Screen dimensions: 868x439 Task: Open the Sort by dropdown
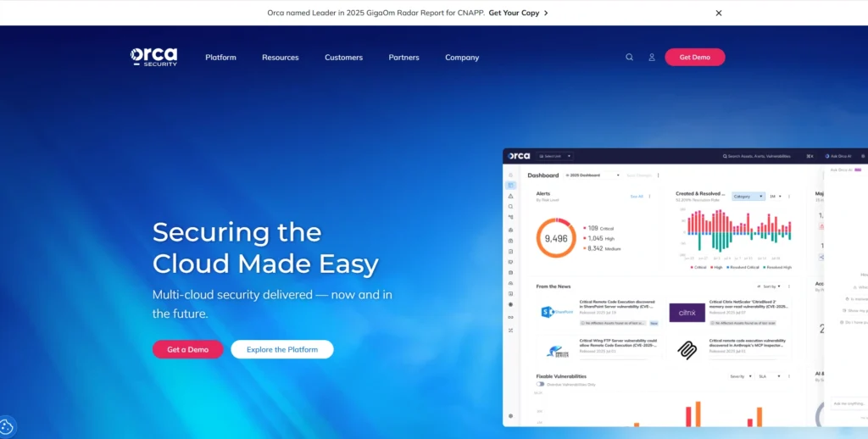coord(769,286)
